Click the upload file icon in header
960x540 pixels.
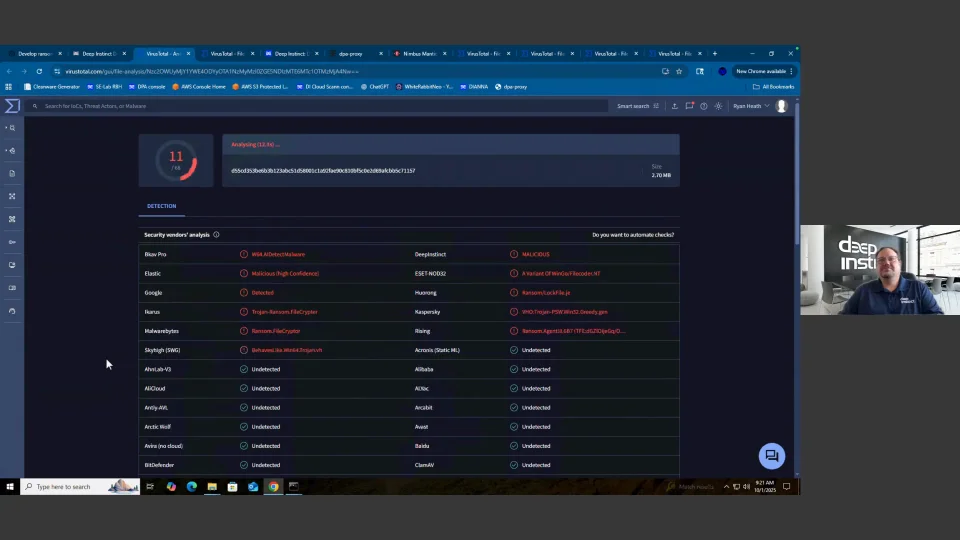tap(675, 106)
